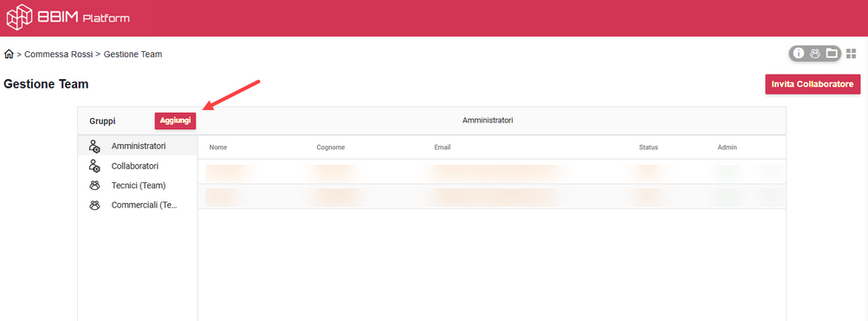Select Amministratori group
868x321 pixels.
point(137,147)
